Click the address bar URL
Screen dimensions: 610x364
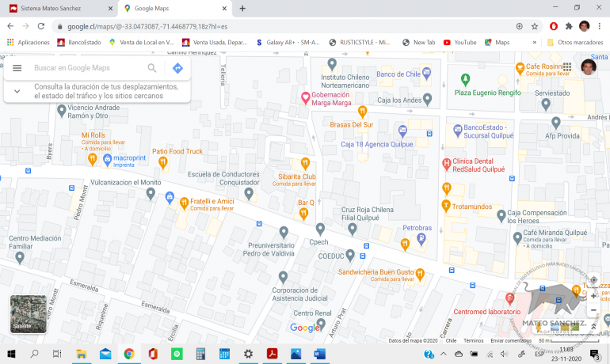coord(148,26)
